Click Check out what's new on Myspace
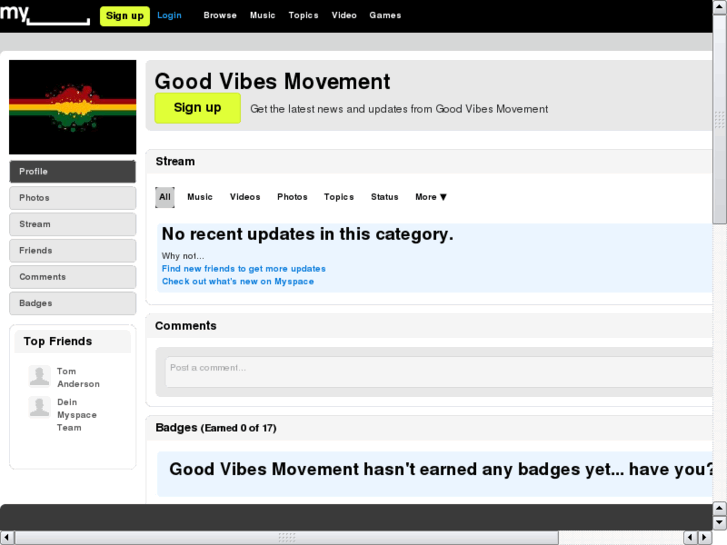727x545 pixels. [237, 282]
